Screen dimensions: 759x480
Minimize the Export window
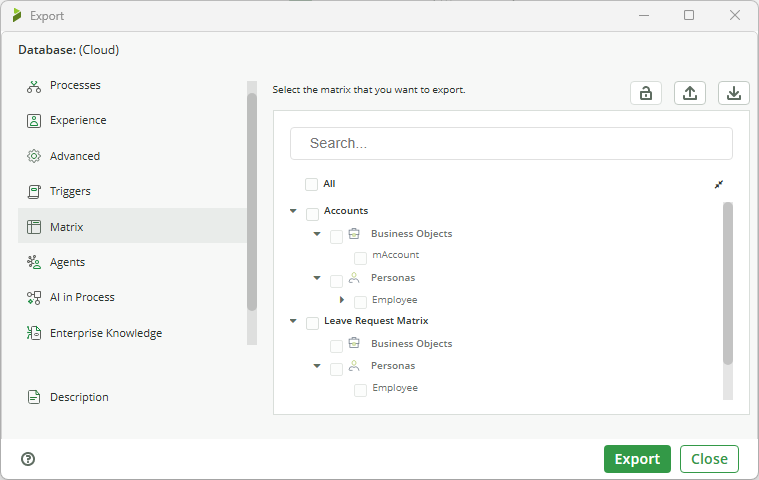644,15
